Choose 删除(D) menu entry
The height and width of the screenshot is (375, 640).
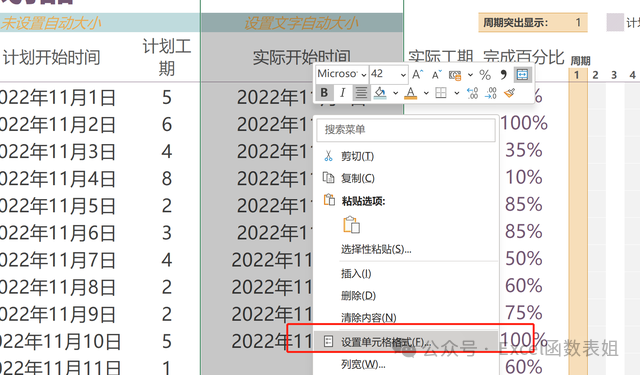pos(406,295)
